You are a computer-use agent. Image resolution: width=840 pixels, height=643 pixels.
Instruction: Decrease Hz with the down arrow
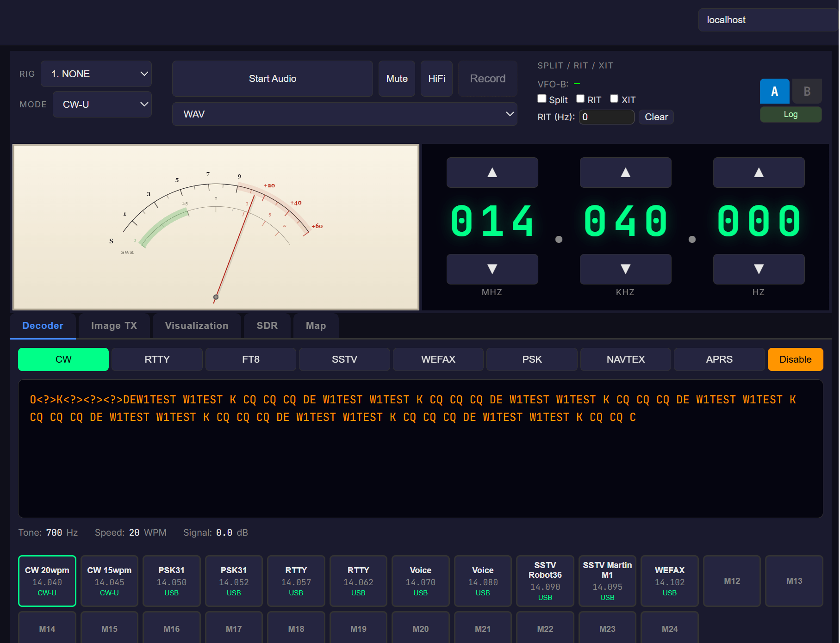759,269
